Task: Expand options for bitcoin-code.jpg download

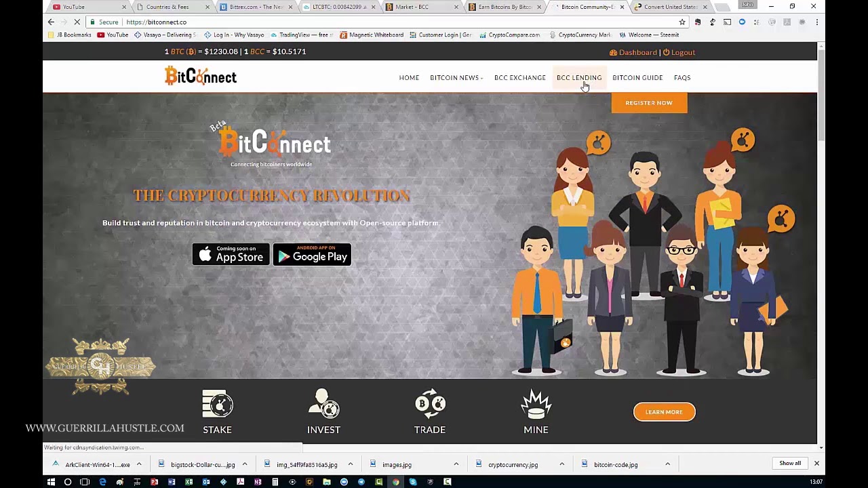Action: click(667, 464)
